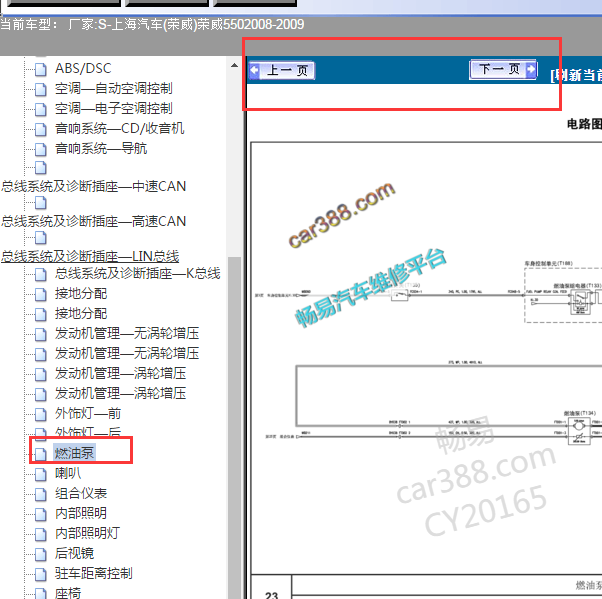
Task: Open 空调—自动空调控制 entry
Action: (114, 88)
